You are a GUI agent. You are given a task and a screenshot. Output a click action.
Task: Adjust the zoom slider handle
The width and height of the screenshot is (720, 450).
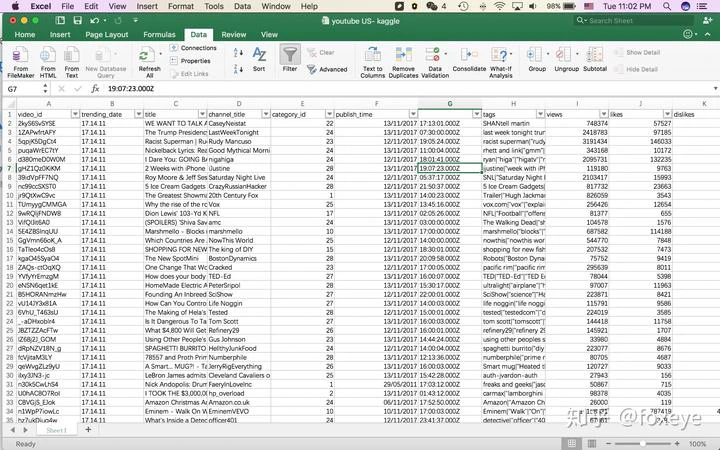pos(642,444)
